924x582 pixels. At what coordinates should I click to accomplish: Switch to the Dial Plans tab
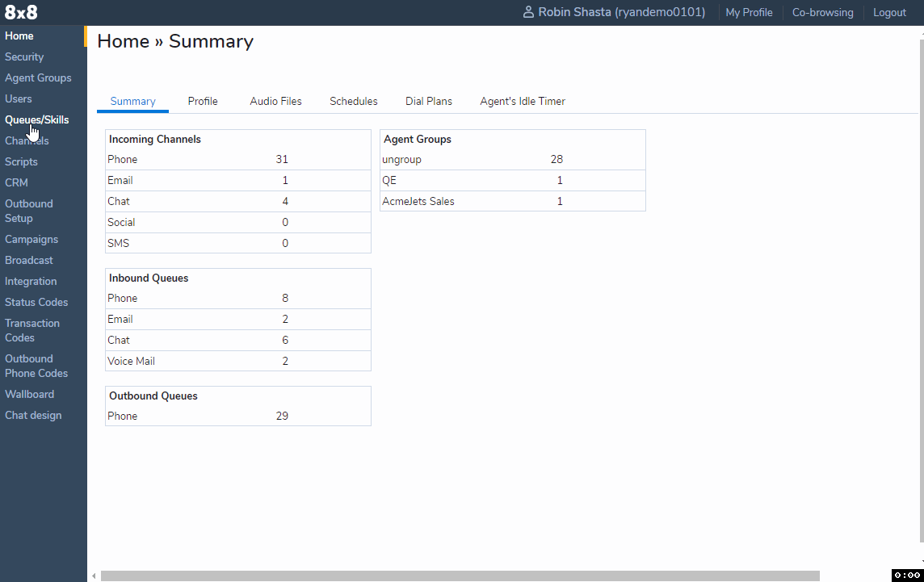point(428,102)
